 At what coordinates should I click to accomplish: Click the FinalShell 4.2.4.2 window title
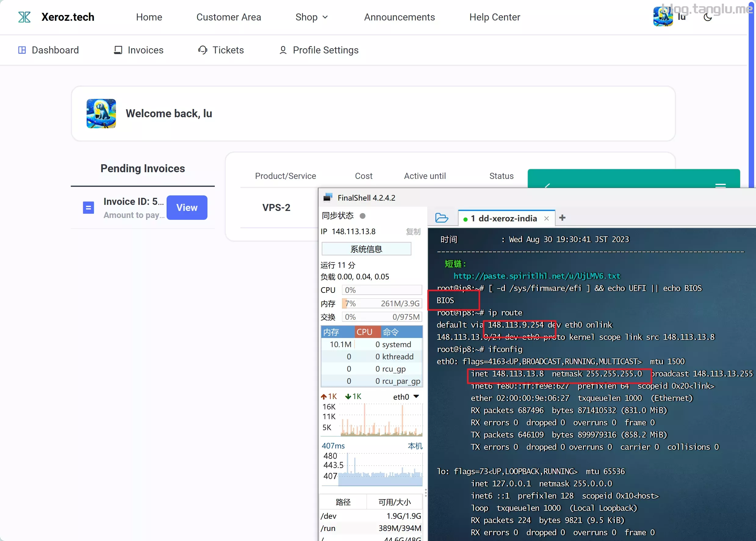[x=366, y=198]
